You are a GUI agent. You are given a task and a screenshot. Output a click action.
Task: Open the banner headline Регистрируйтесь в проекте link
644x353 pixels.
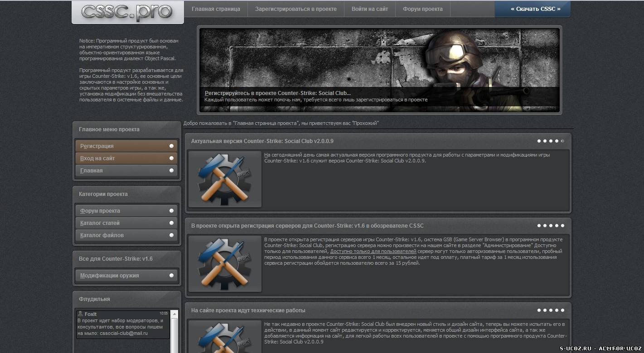tap(278, 93)
